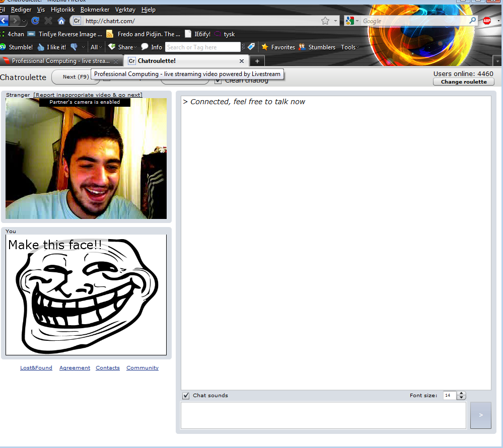Open the Contacts link
The image size is (503, 448).
click(108, 368)
